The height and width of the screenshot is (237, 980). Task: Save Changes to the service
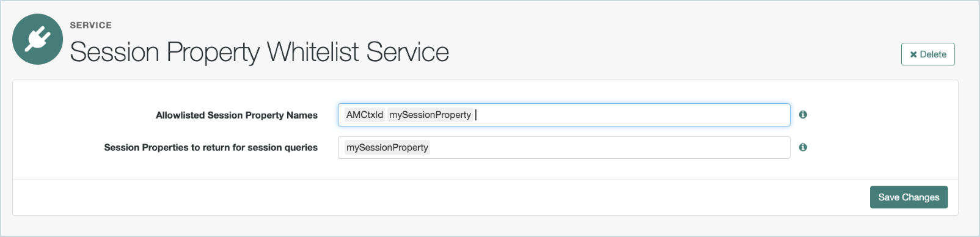point(909,197)
